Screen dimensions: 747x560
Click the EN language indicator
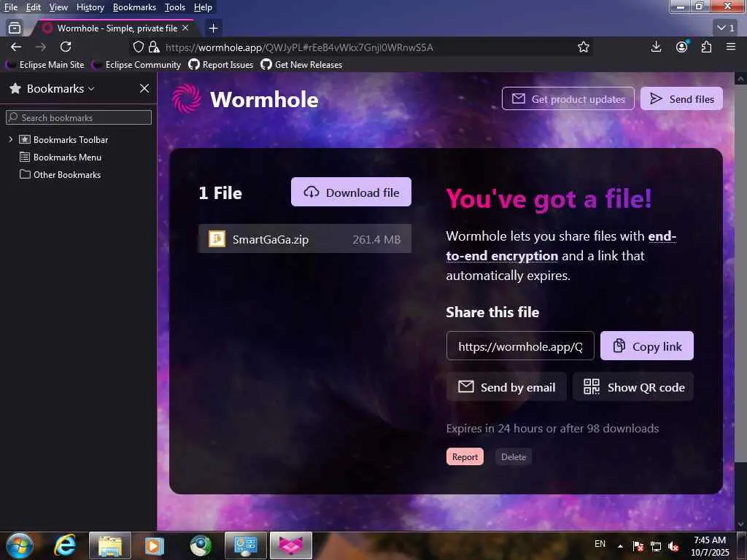600,543
